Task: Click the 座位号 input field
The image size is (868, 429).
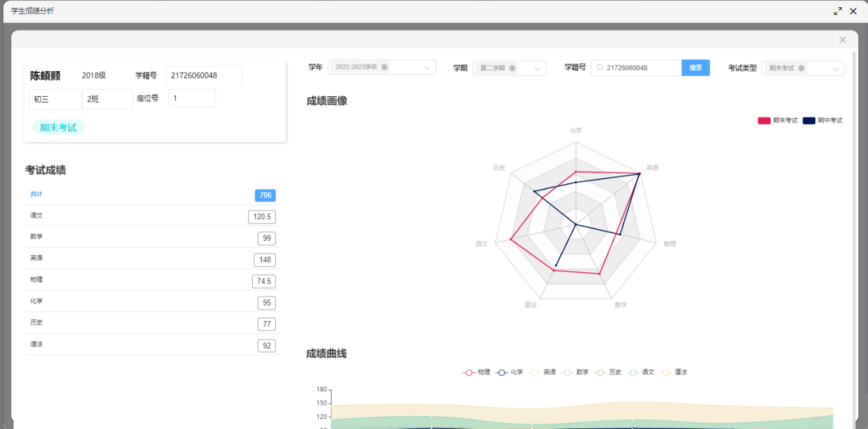Action: pos(192,98)
